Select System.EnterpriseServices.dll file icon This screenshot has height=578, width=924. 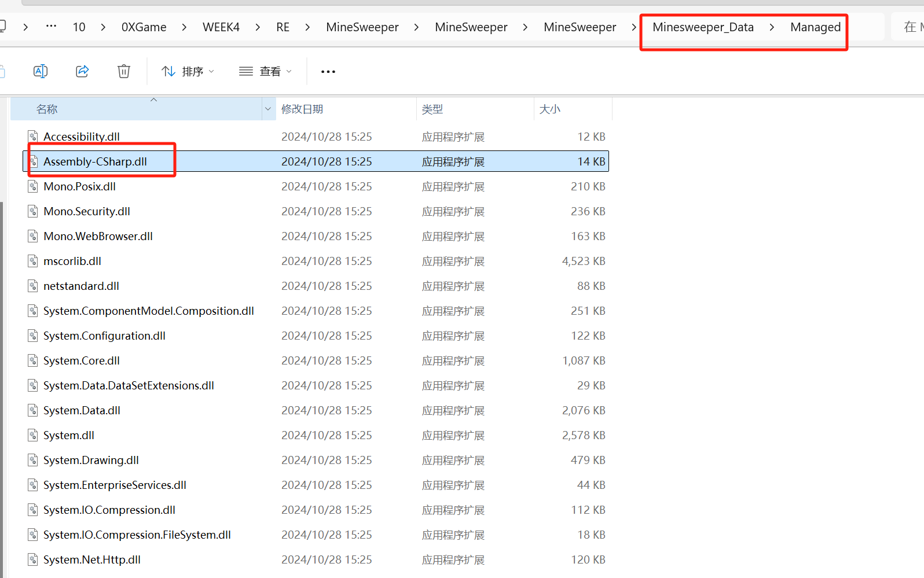(34, 485)
